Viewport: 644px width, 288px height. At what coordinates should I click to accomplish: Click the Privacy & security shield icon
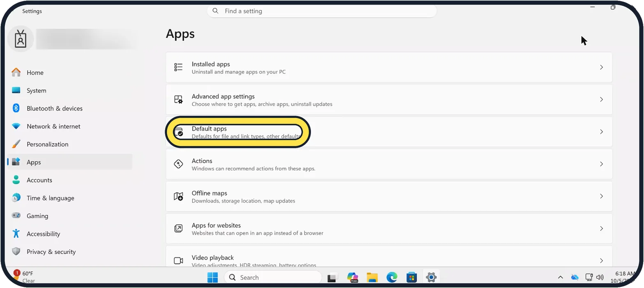pyautogui.click(x=16, y=251)
